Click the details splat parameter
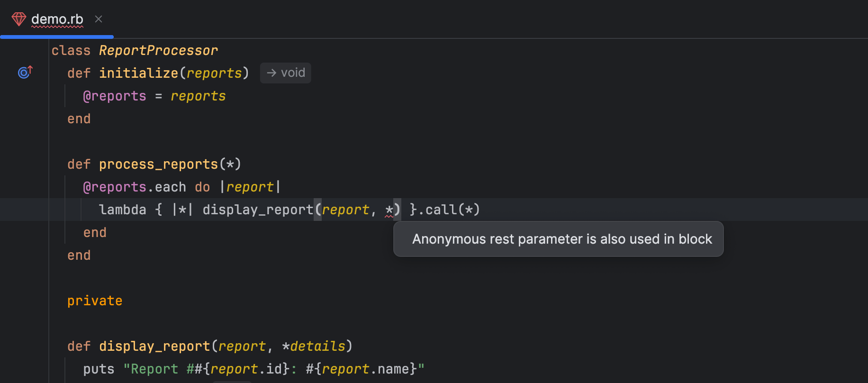Image resolution: width=868 pixels, height=383 pixels. click(x=317, y=346)
